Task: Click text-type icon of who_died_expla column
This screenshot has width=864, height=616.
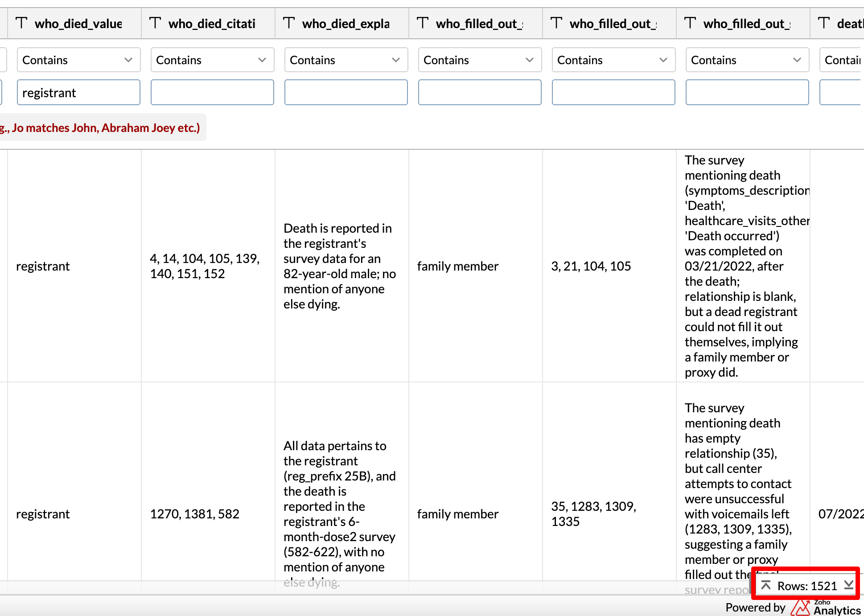Action: 289,23
